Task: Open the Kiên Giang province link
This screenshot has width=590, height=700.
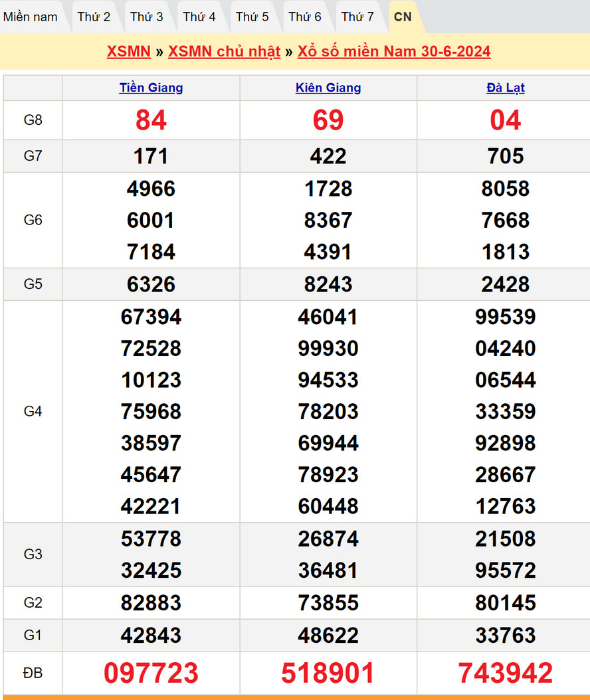Action: (x=328, y=88)
